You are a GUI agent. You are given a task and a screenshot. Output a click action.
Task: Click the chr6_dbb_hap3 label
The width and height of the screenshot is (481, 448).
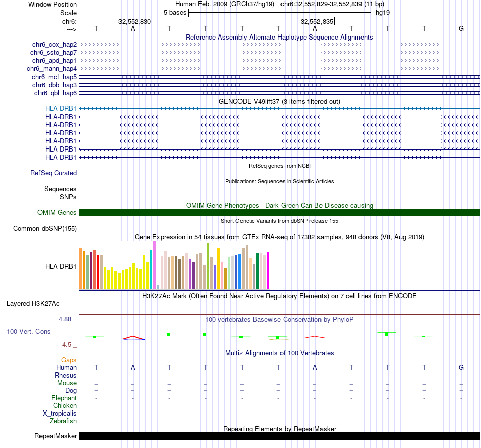[55, 85]
